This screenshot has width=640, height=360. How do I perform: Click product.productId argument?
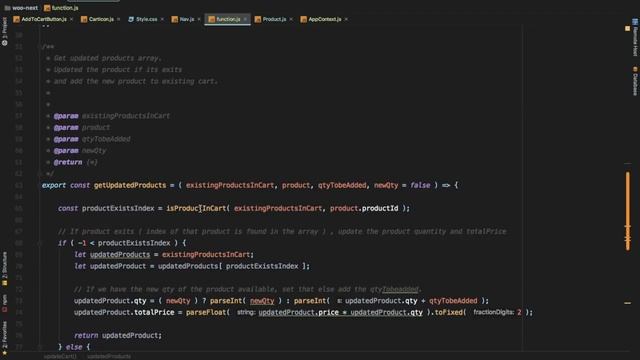pyautogui.click(x=364, y=208)
